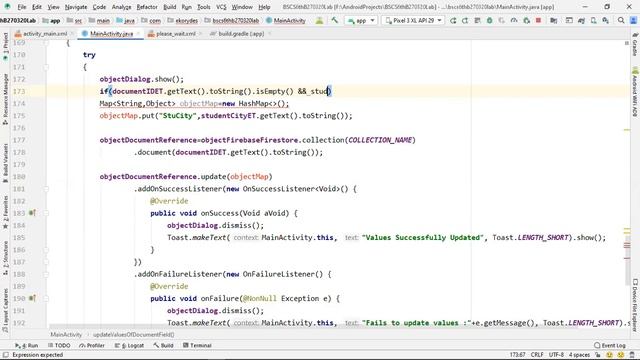This screenshot has width=640, height=360.
Task: Click fold end marker at line 187
Action: (46, 262)
